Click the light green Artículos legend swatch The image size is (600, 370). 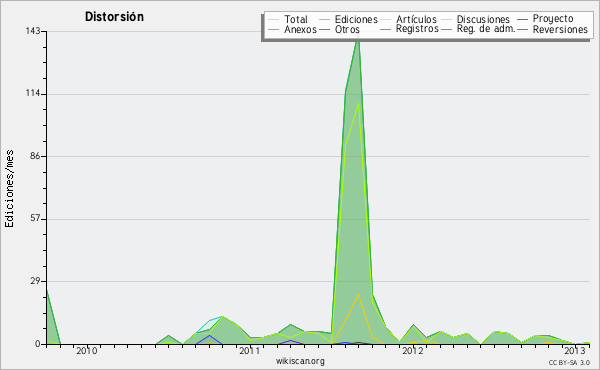click(386, 19)
